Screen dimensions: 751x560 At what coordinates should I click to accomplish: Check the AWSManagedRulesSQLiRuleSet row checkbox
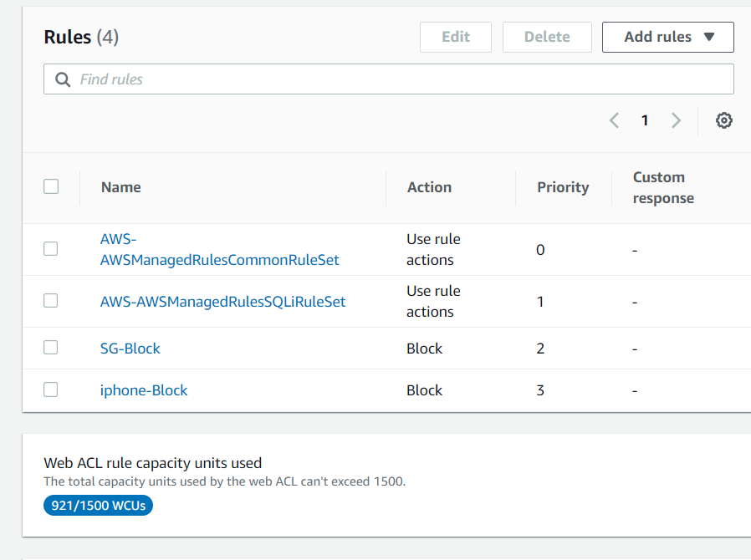coord(51,300)
